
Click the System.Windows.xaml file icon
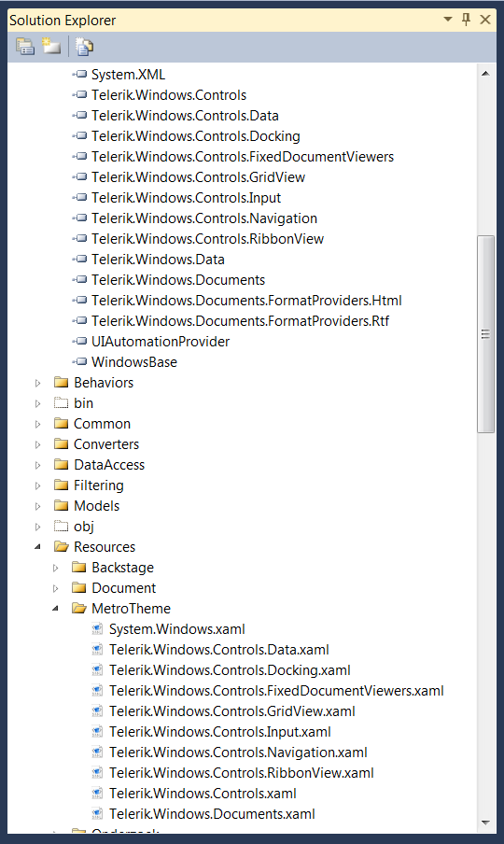pos(97,628)
